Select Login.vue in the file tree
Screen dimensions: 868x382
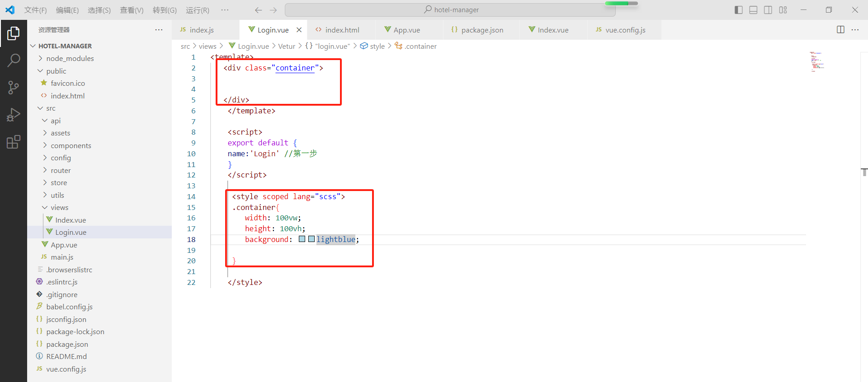99,232
